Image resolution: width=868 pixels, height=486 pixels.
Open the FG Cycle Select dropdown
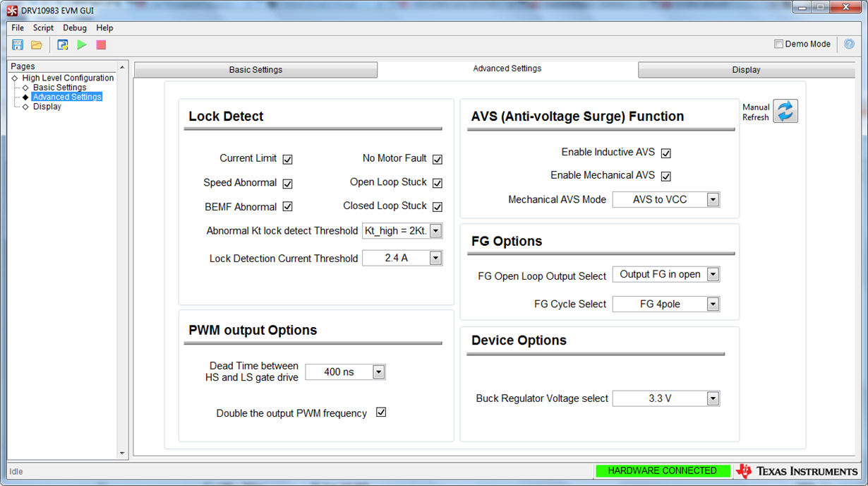click(x=666, y=304)
